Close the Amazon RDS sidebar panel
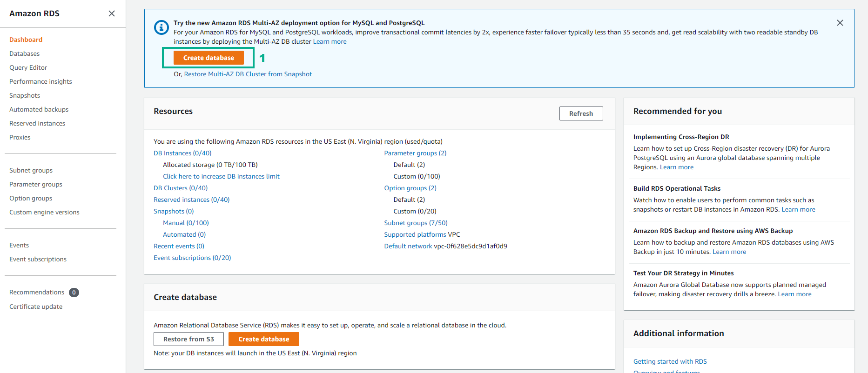 coord(112,13)
